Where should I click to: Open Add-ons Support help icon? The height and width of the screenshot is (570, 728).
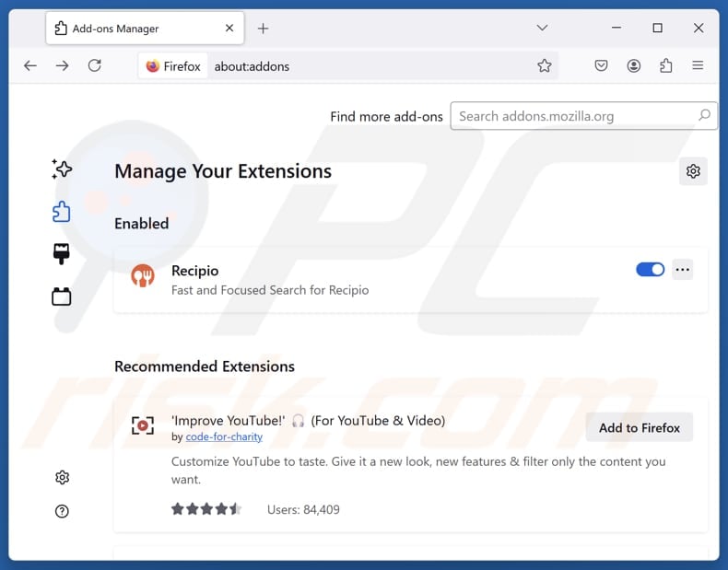(62, 511)
